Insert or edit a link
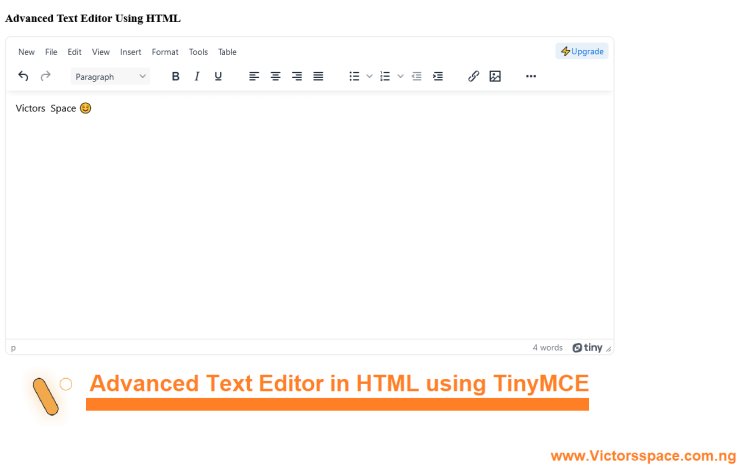The height and width of the screenshot is (468, 750). coord(474,76)
